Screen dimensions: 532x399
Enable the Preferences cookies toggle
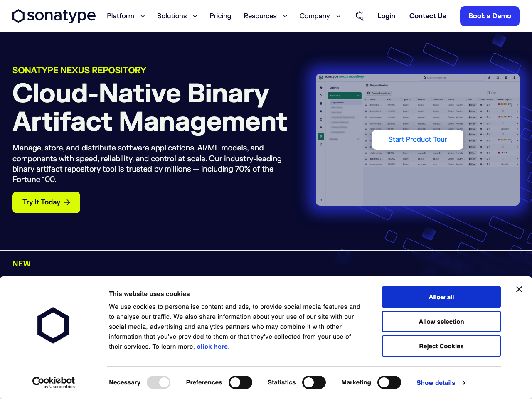tap(240, 382)
